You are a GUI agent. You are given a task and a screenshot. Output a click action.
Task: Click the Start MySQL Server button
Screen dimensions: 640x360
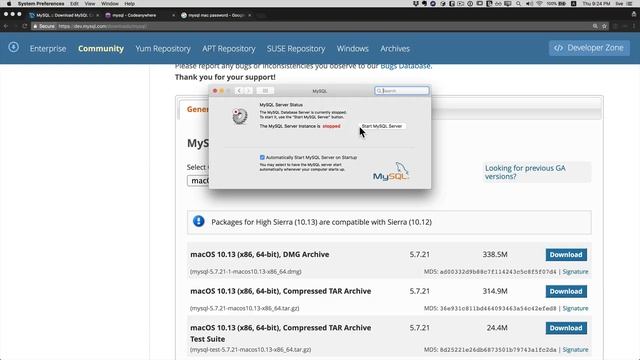382,126
